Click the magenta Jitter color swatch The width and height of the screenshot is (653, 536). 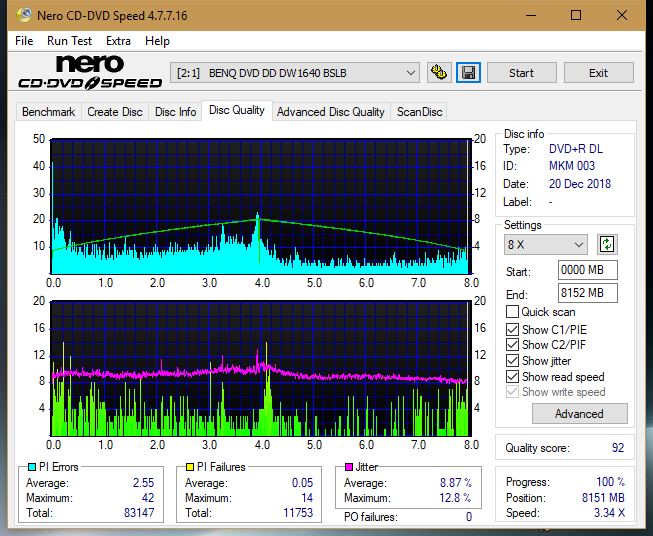pyautogui.click(x=349, y=467)
